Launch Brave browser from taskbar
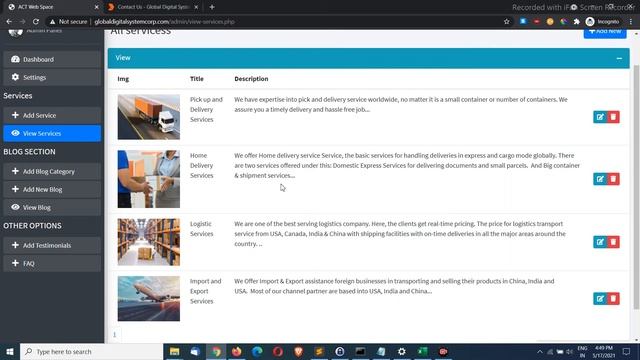This screenshot has height=360, width=640. click(x=298, y=351)
